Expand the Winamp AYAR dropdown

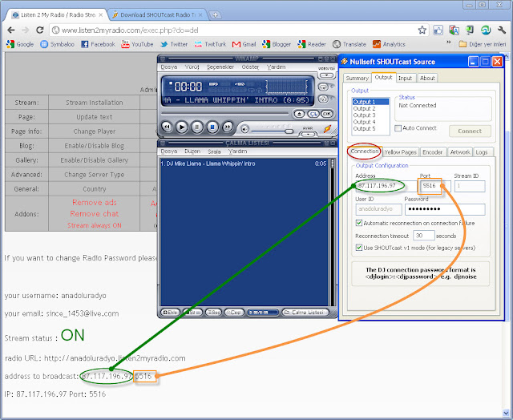(x=308, y=134)
